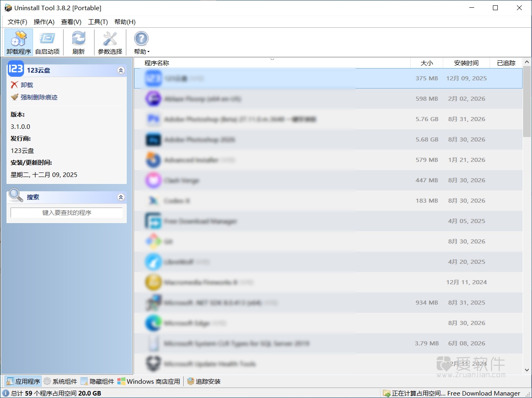This screenshot has width=532, height=398.
Task: Switch to the 应用程序 tab
Action: coord(23,381)
